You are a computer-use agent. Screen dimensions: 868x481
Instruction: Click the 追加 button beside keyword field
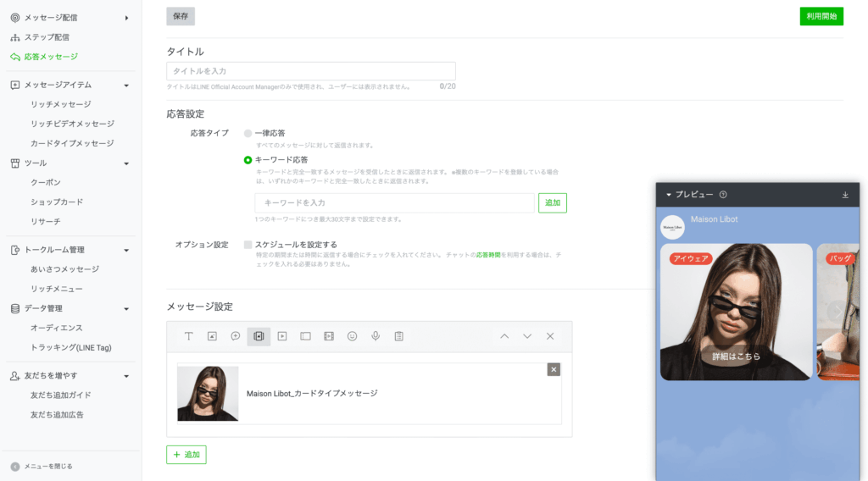coord(552,203)
